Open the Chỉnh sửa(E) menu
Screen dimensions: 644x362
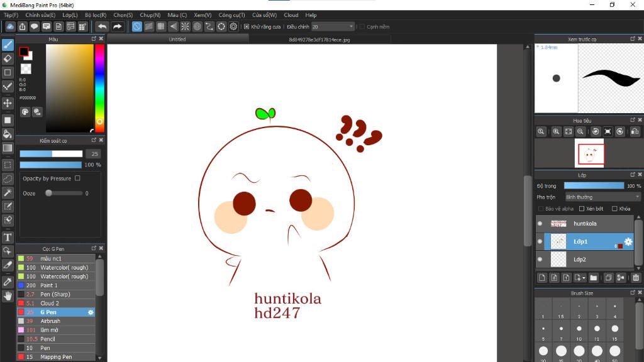40,15
